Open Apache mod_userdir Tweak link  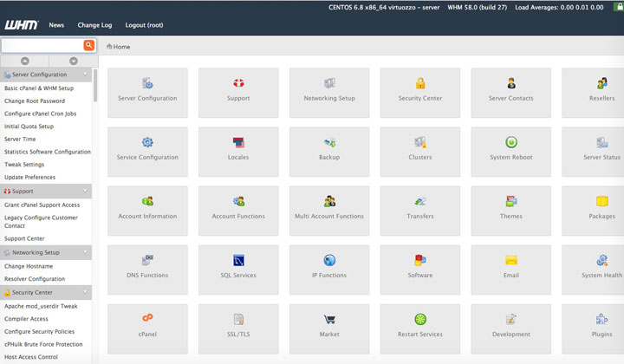(41, 306)
